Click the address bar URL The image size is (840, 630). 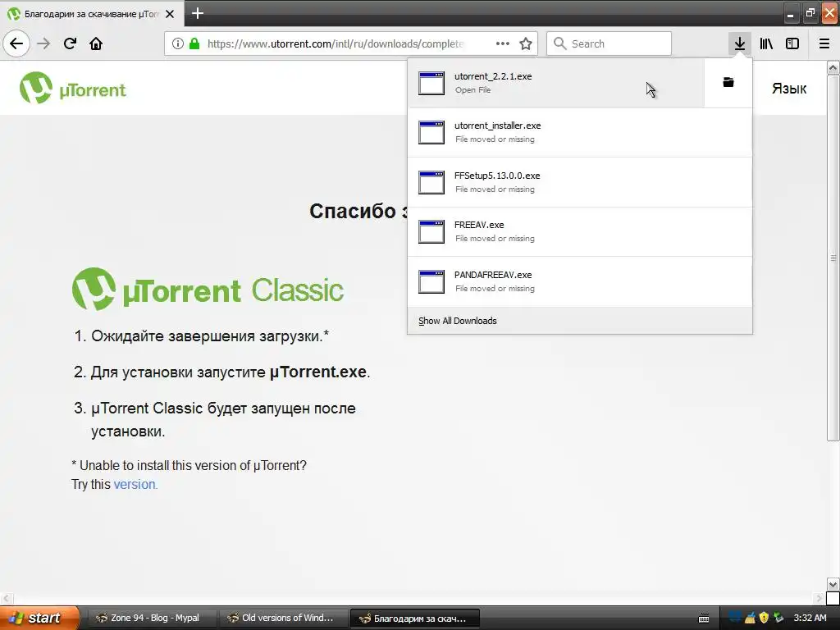(336, 43)
